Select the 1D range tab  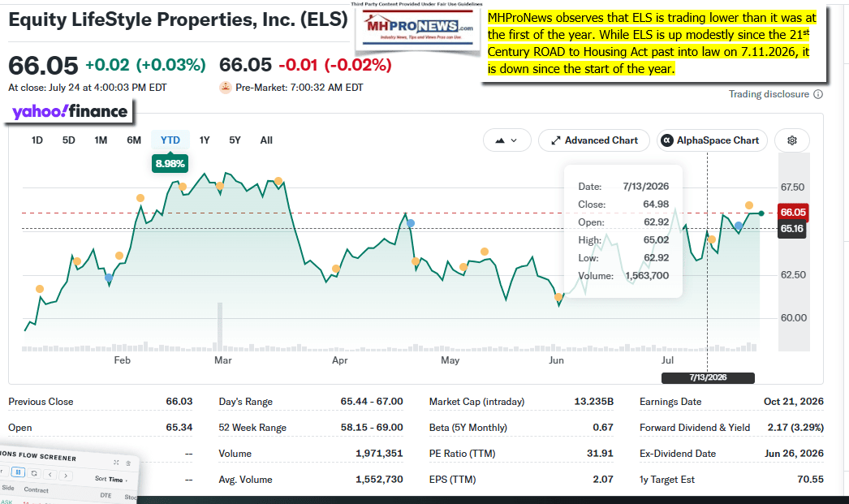coord(37,140)
